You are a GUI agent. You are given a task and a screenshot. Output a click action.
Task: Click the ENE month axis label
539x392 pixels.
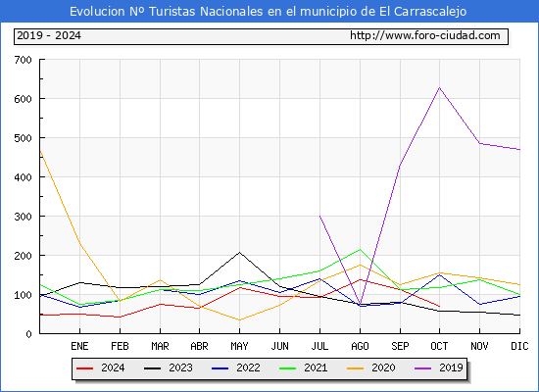click(x=79, y=346)
